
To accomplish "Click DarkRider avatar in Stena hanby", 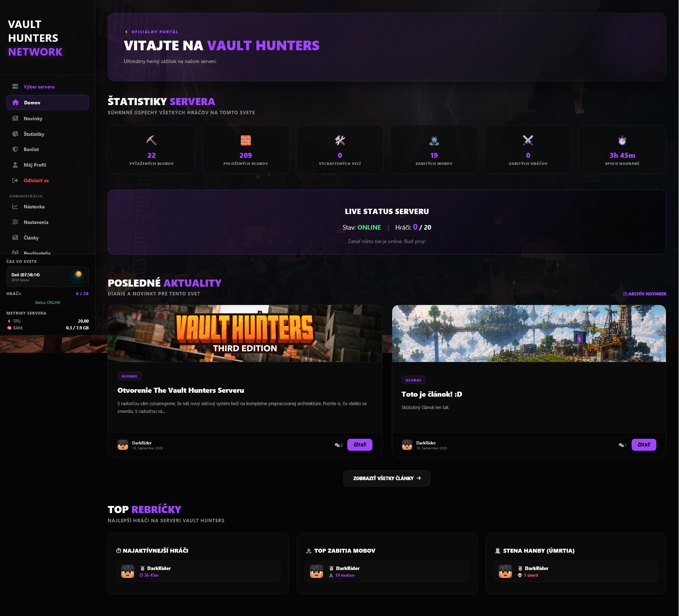I will [505, 571].
